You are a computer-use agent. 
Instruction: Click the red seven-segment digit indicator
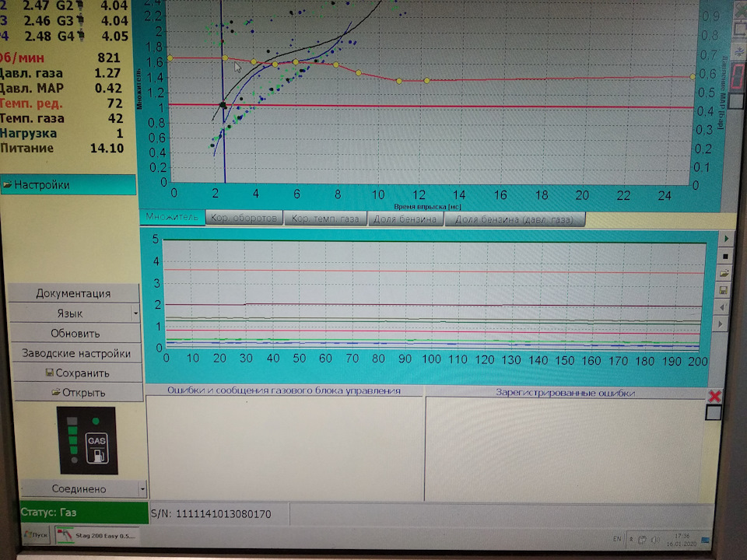[x=738, y=76]
